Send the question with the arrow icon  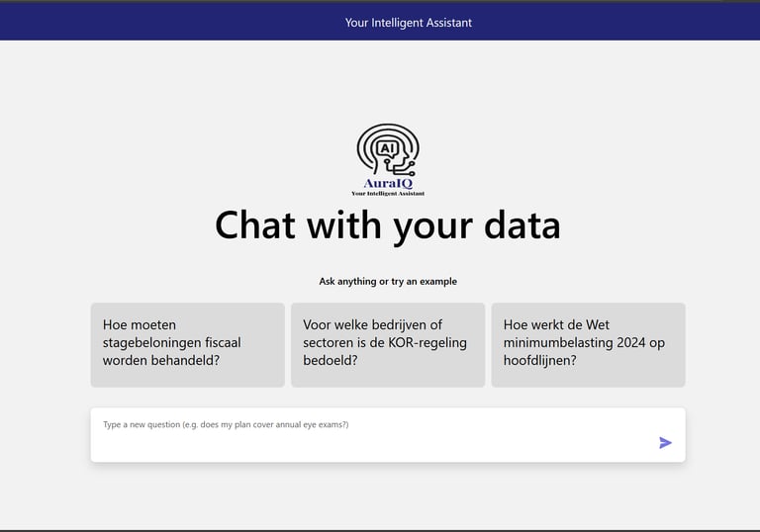[x=665, y=443]
